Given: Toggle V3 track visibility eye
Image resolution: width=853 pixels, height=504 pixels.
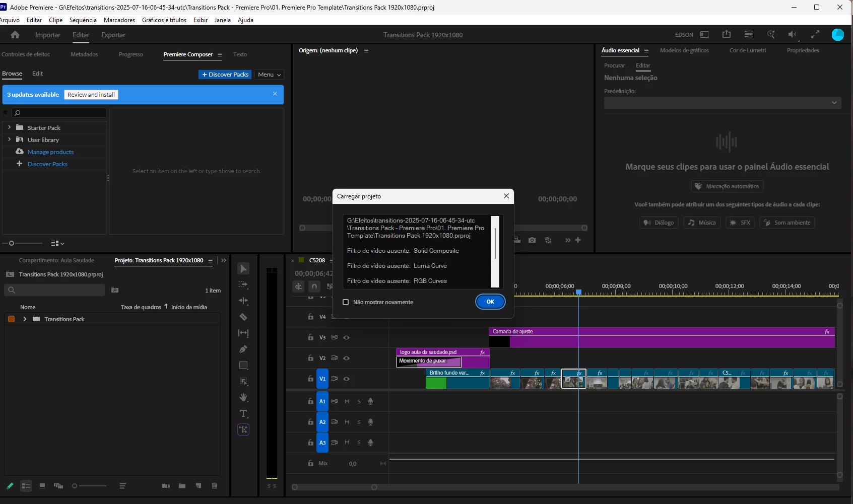Looking at the screenshot, I should click(347, 337).
